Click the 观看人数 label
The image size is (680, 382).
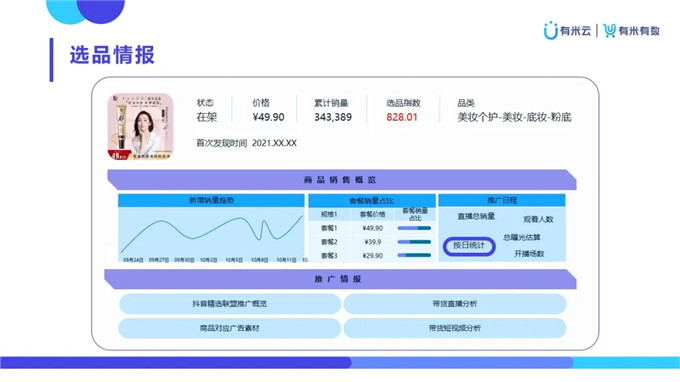pyautogui.click(x=538, y=219)
